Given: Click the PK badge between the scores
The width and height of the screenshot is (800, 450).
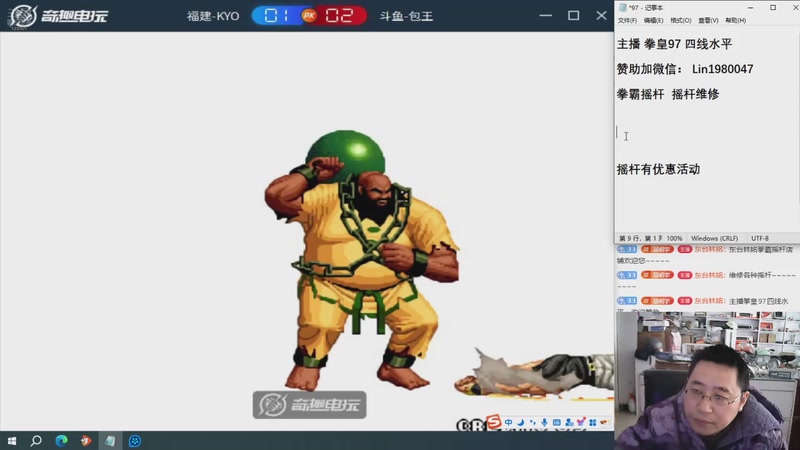Looking at the screenshot, I should coord(309,16).
